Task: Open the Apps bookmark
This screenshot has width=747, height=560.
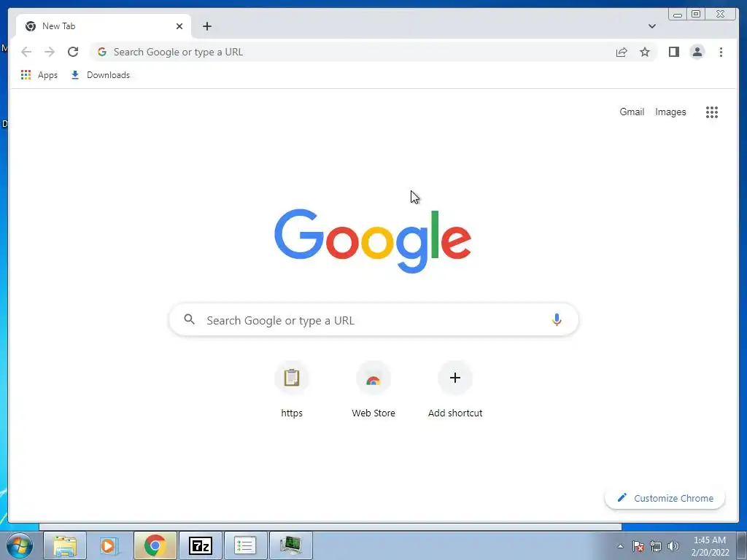Action: [x=39, y=75]
